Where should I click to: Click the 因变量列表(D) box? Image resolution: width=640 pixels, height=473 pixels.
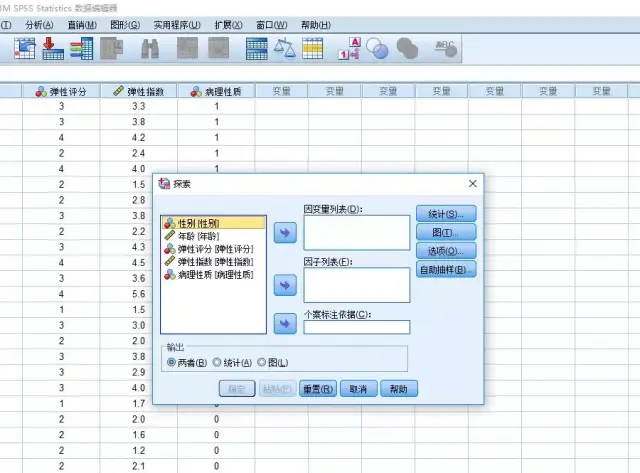pyautogui.click(x=357, y=233)
